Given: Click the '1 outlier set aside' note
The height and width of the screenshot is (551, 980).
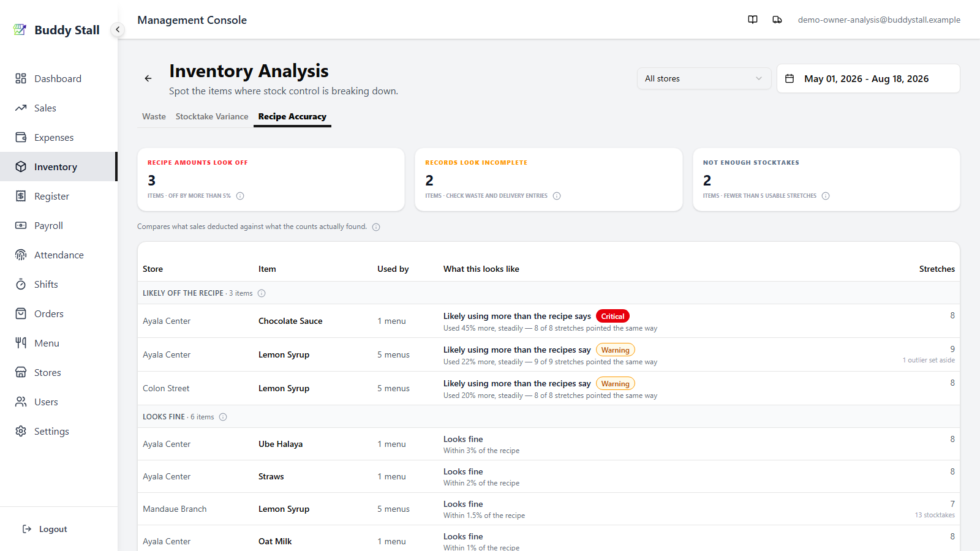Looking at the screenshot, I should click(929, 360).
